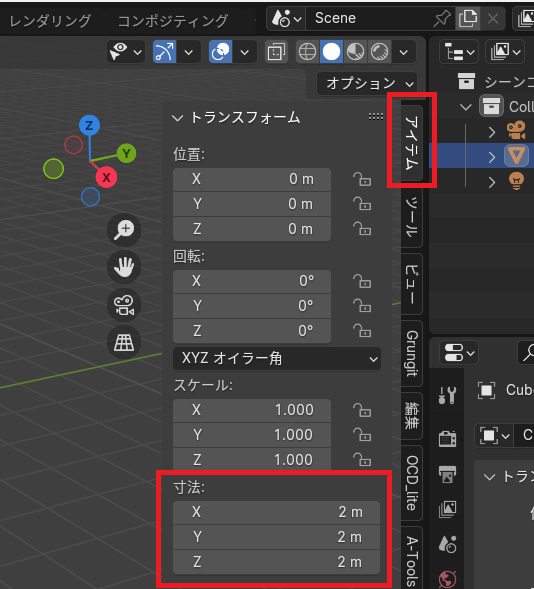Open the outliner display mode dropdown

(x=505, y=51)
